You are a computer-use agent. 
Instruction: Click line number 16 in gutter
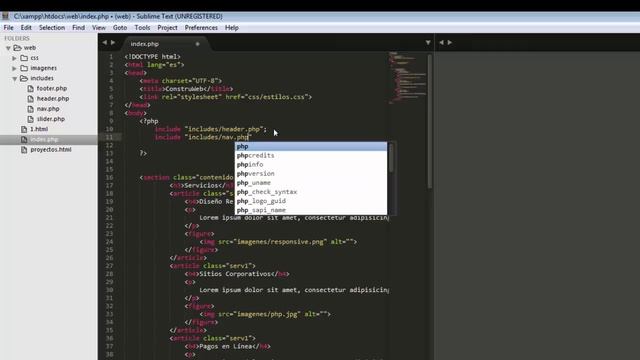[x=109, y=178]
